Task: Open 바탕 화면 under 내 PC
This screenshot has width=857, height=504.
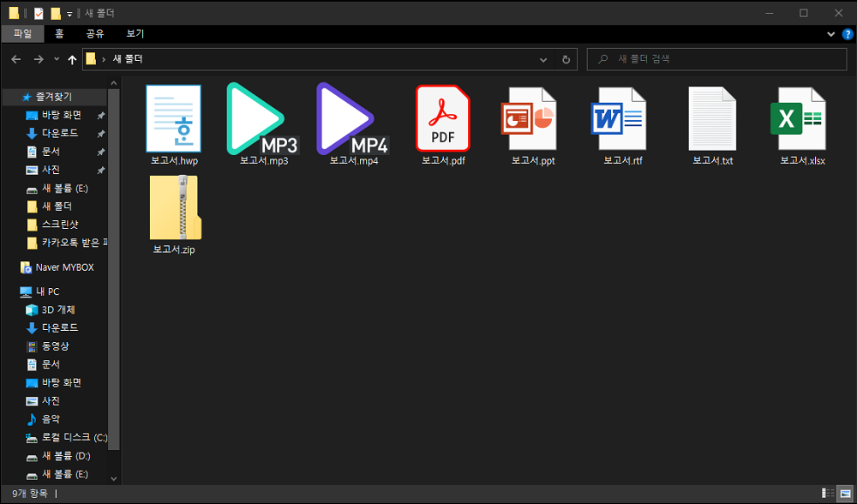Action: coord(61,382)
